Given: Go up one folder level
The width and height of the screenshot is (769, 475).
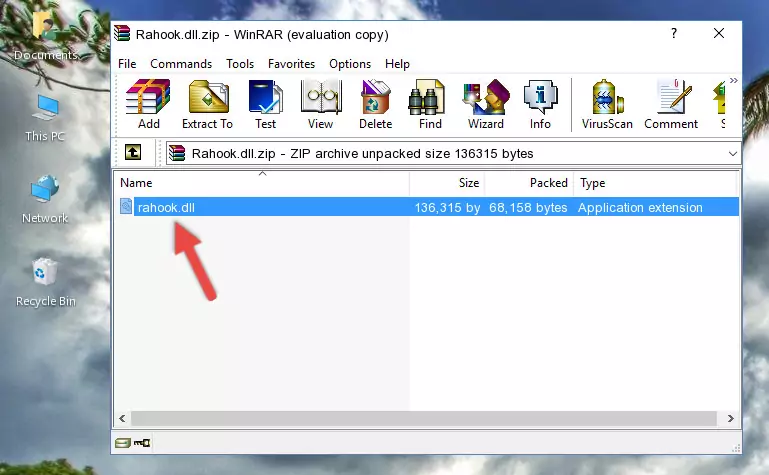Looking at the screenshot, I should coord(133,152).
